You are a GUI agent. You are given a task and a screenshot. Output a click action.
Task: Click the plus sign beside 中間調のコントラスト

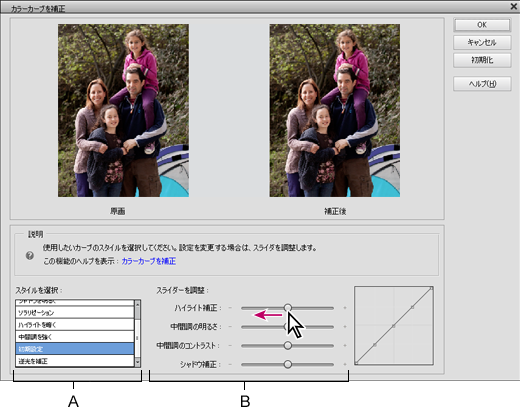click(x=345, y=345)
